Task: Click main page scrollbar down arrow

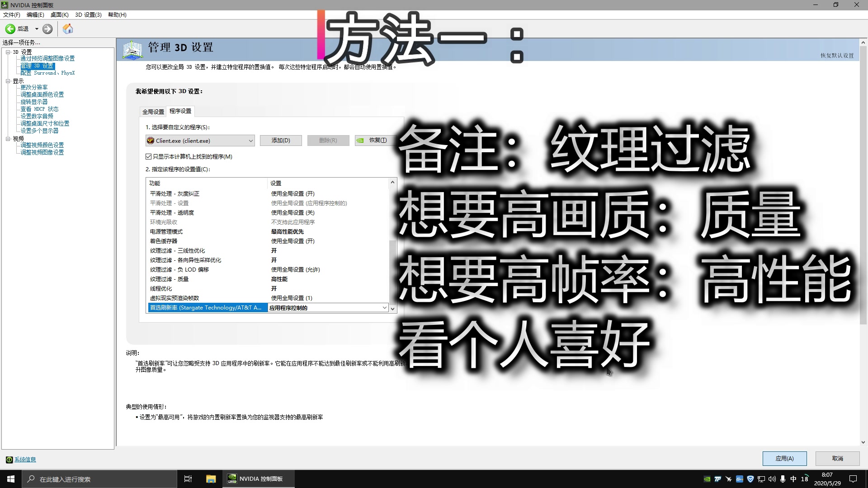Action: [x=863, y=442]
